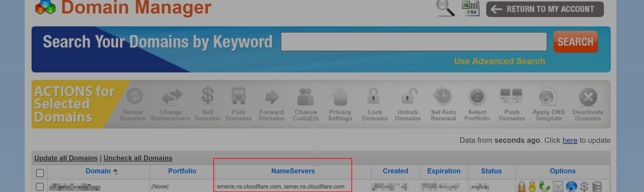Screen dimensions: 644x192
Task: Click the magnifying glass search icon
Action: point(445,8)
